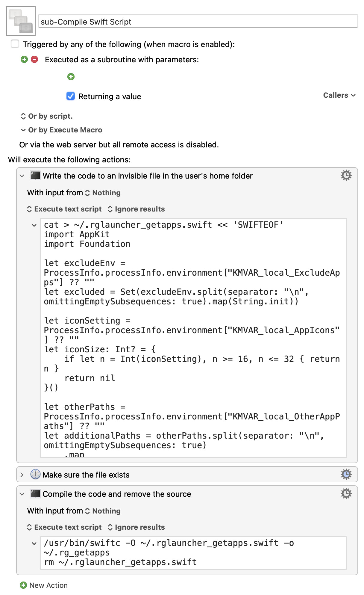Click clock icon of Make sure the file exists

click(35, 474)
